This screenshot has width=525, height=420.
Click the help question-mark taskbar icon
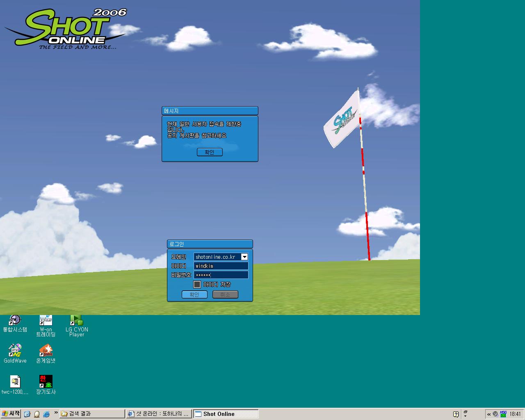(x=456, y=414)
